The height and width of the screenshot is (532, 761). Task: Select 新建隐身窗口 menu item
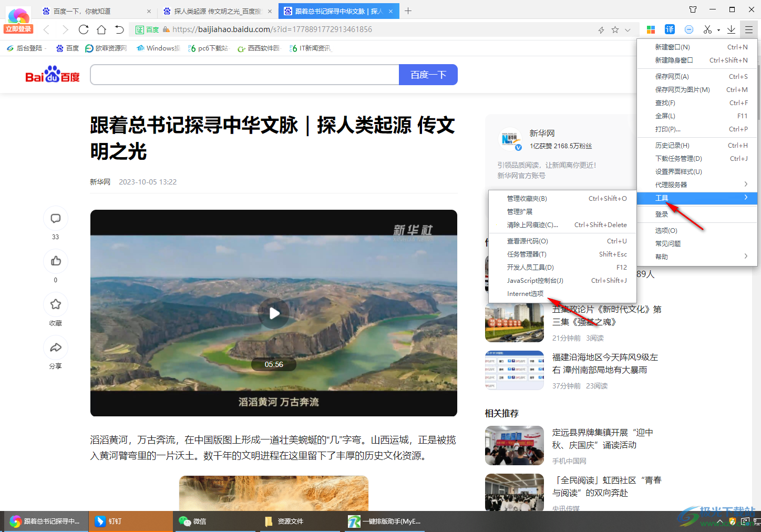tap(697, 60)
